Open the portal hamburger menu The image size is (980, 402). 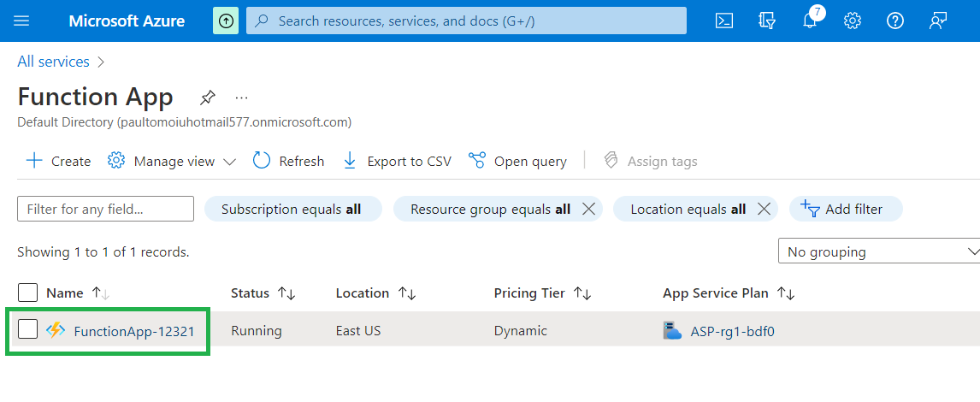click(x=21, y=21)
